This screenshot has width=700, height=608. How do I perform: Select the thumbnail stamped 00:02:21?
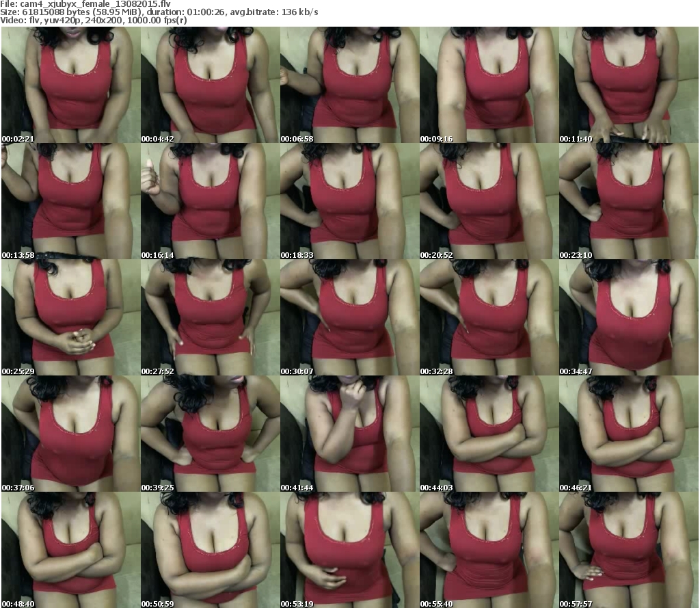[70, 85]
